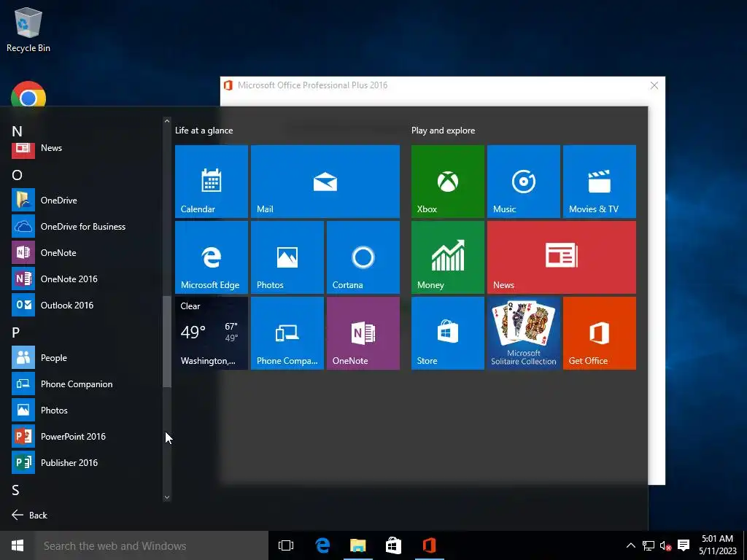This screenshot has height=560, width=747.
Task: Click the app list scrollbar thumb
Action: [x=167, y=341]
